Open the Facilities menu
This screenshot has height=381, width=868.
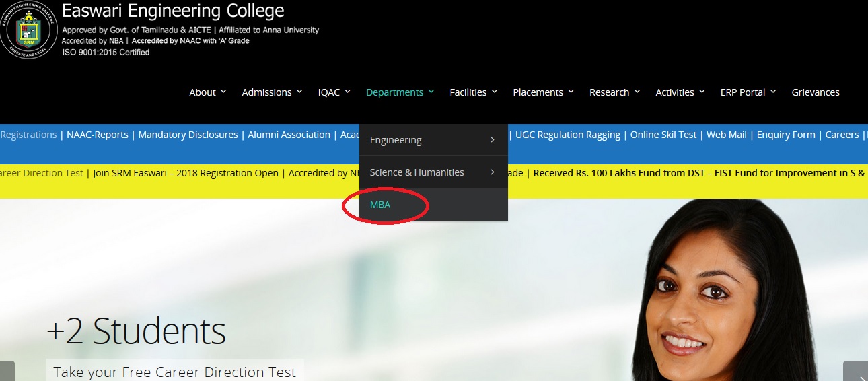click(473, 92)
